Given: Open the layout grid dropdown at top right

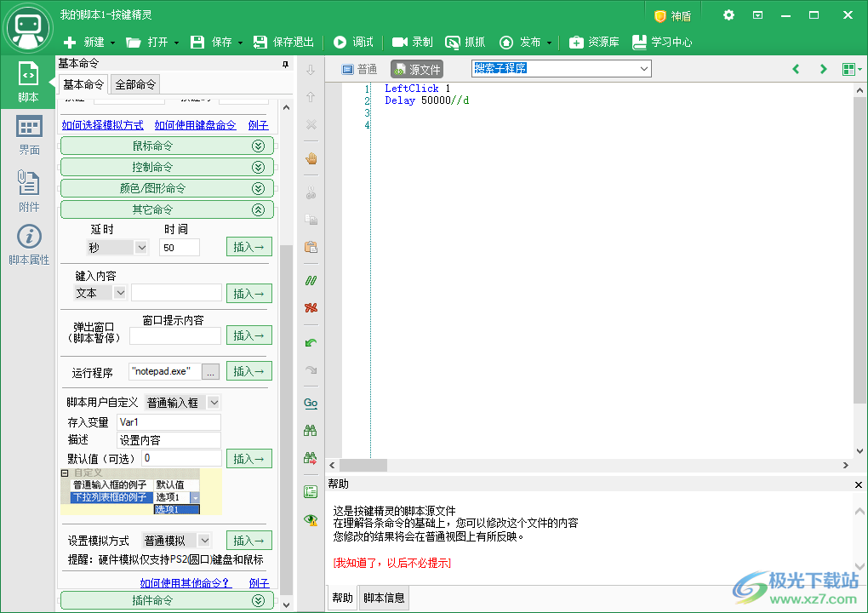Looking at the screenshot, I should pyautogui.click(x=851, y=69).
